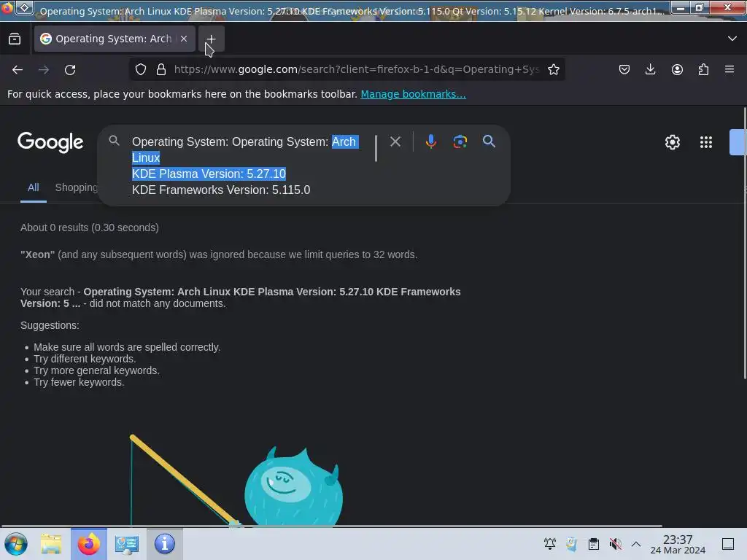747x560 pixels.
Task: Go forward one page
Action: 44,69
